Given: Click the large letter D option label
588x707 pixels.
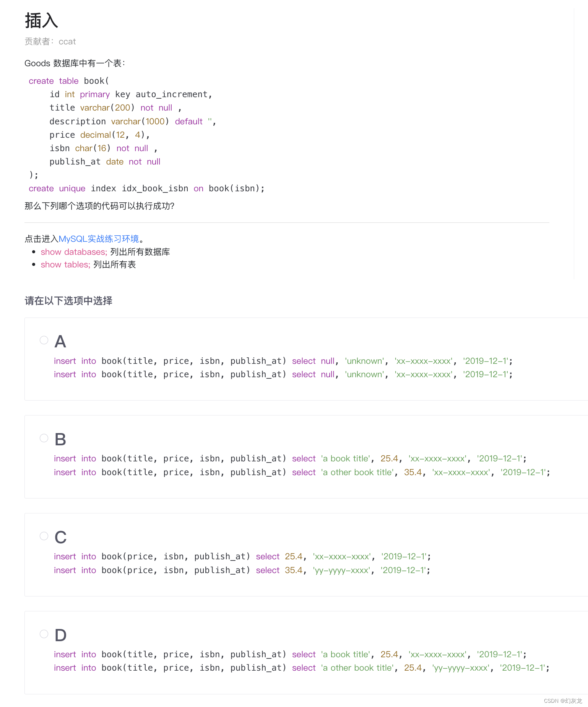Looking at the screenshot, I should [60, 635].
